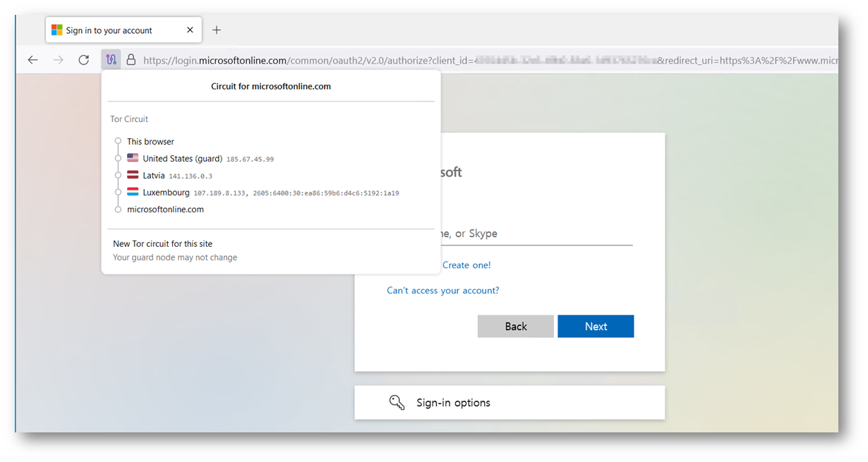Select the 'Sign in to your account' tab
Image resolution: width=868 pixels, height=462 pixels.
(123, 30)
